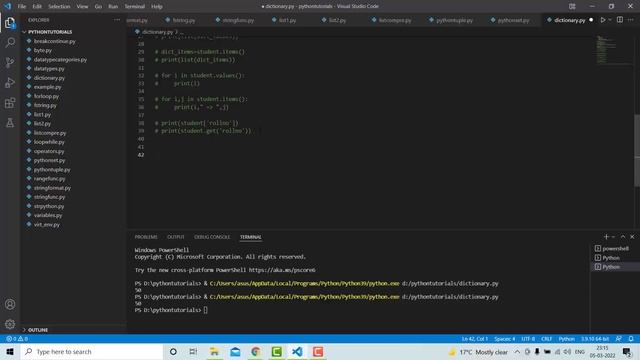
Task: Create a new terminal with plus icon
Action: tap(606, 237)
